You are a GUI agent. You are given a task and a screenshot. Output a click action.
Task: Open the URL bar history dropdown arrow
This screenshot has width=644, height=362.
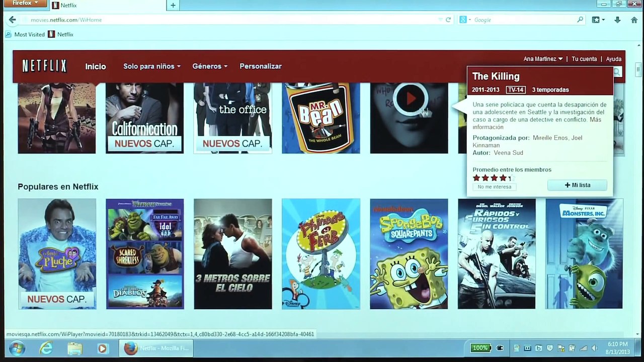click(441, 20)
